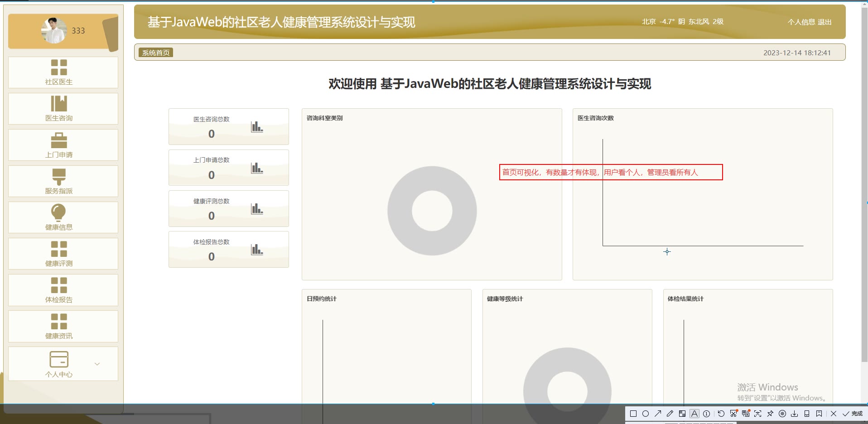Click the scissors icon in screenshot toolbar
Screen dimensions: 868x424
(733, 414)
